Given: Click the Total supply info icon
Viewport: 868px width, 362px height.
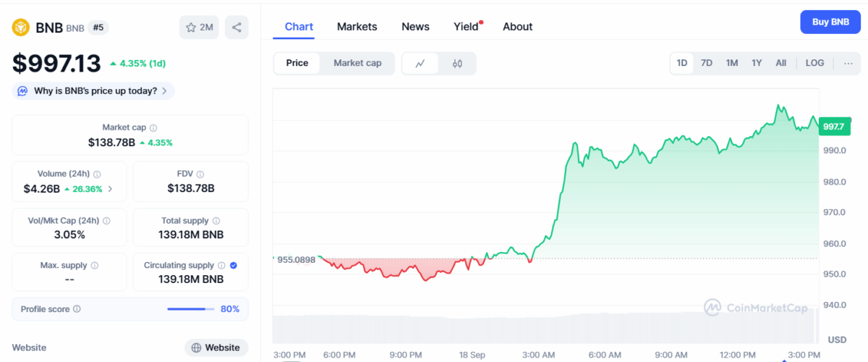Looking at the screenshot, I should [x=216, y=221].
